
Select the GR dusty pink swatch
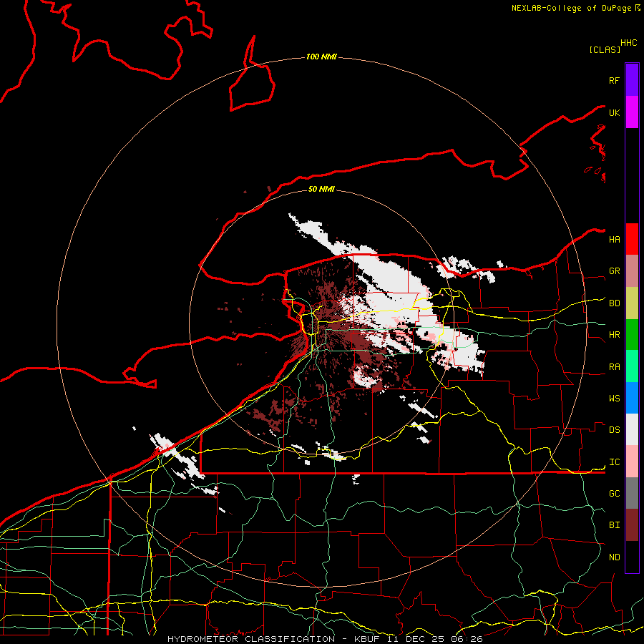(632, 271)
